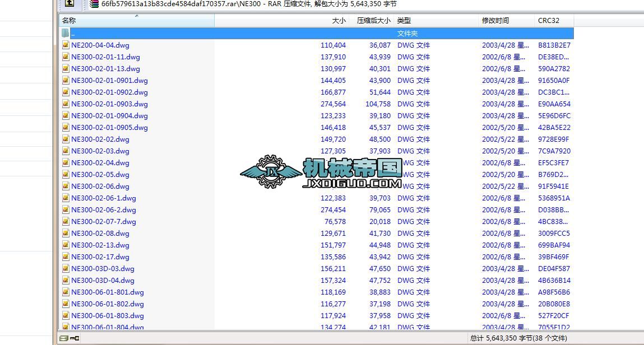Sort by the CRC32 column header
This screenshot has width=644, height=345.
click(x=554, y=21)
